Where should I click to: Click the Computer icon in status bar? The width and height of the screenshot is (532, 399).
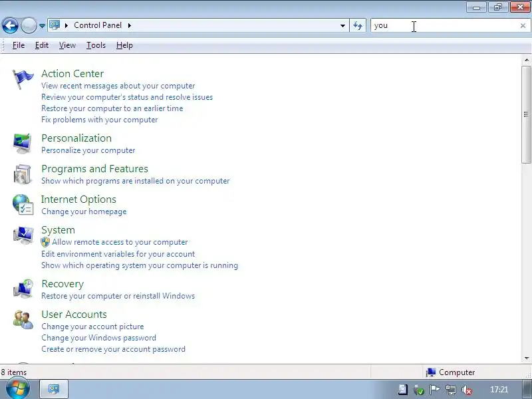[x=430, y=372]
